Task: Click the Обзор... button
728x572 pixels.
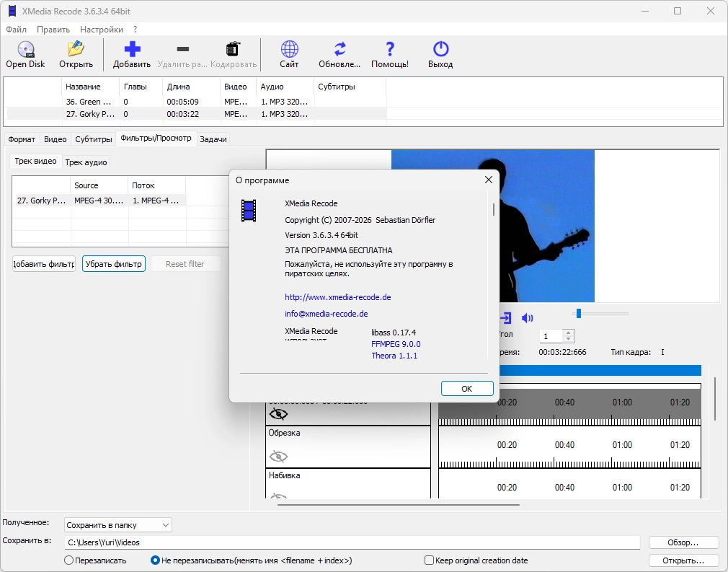Action: (683, 542)
